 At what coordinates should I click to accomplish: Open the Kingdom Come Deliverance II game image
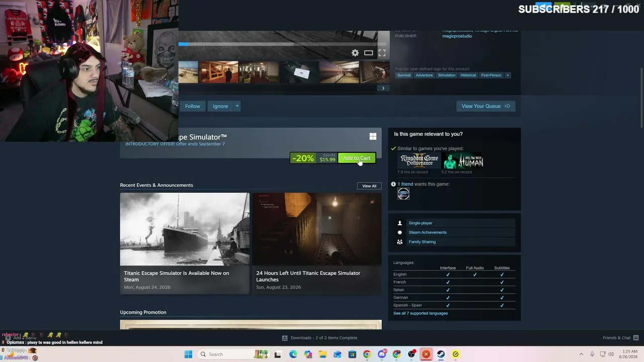419,161
